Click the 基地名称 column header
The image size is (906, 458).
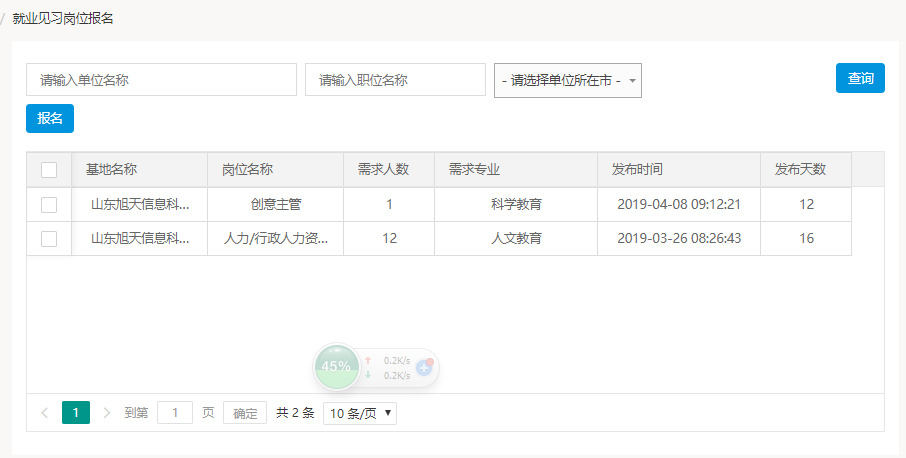click(111, 170)
